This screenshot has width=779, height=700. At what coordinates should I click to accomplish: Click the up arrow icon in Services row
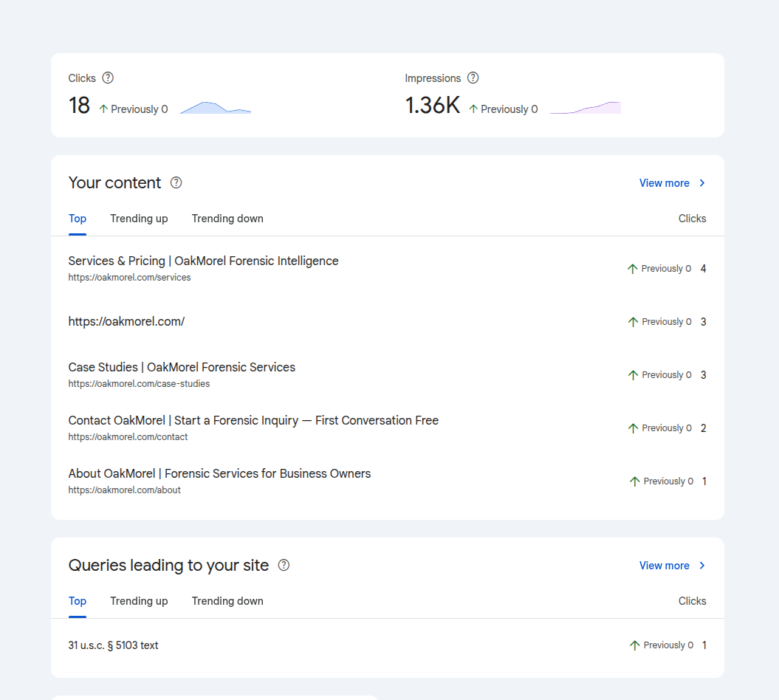point(632,269)
